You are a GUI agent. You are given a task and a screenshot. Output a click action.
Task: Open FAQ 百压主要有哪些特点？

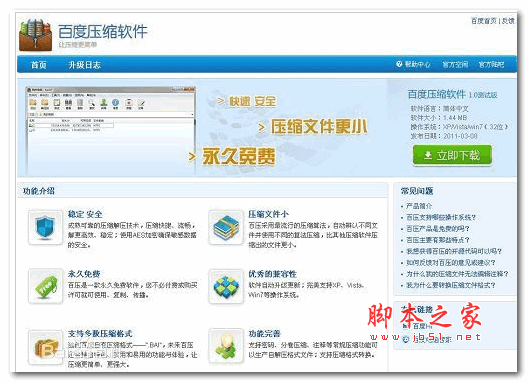coord(438,240)
